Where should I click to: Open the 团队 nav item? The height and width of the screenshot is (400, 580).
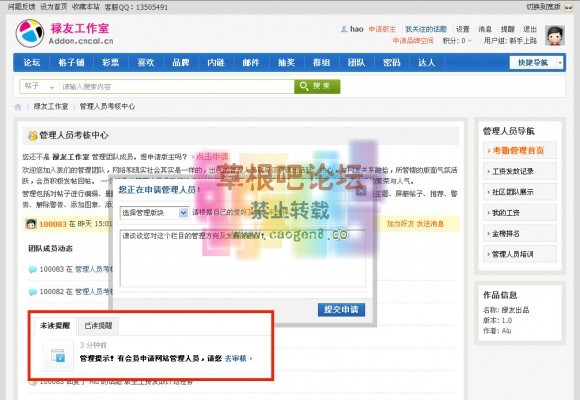point(357,63)
